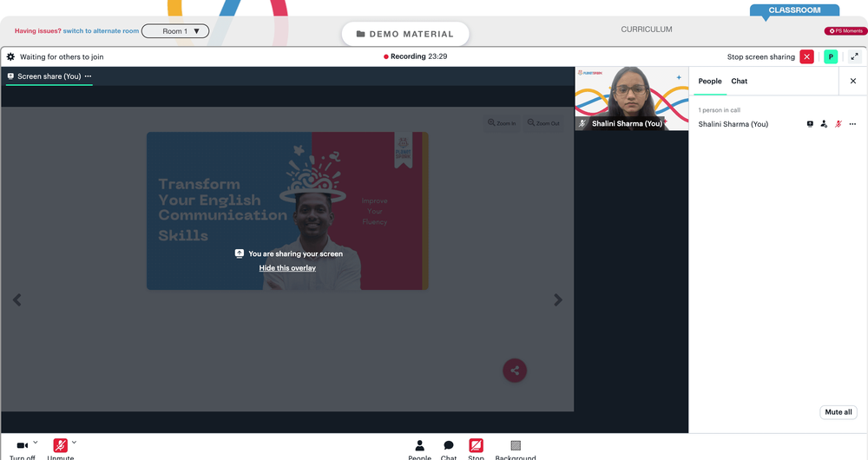Unmute the microphone in the bottom bar
Image resolution: width=868 pixels, height=460 pixels.
click(x=61, y=449)
